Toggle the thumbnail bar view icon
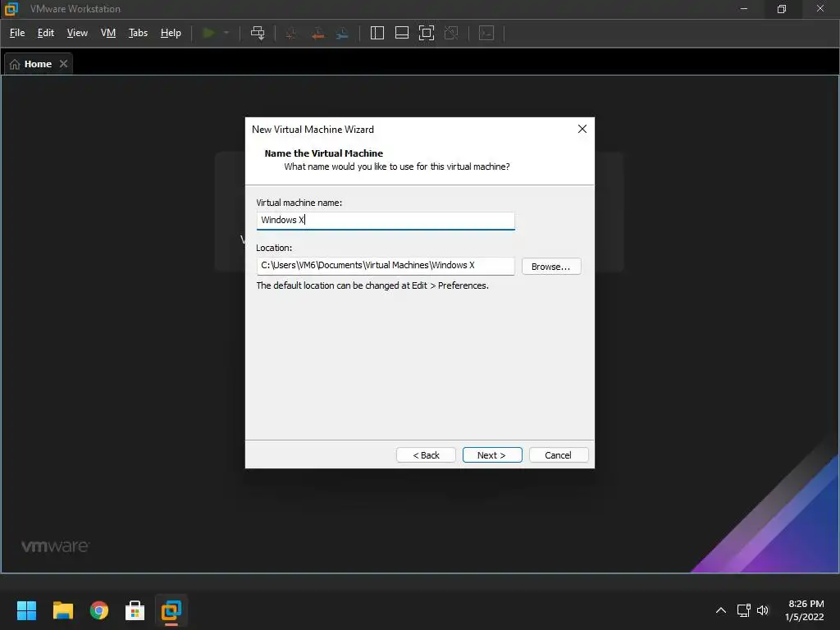The width and height of the screenshot is (840, 630). point(402,33)
